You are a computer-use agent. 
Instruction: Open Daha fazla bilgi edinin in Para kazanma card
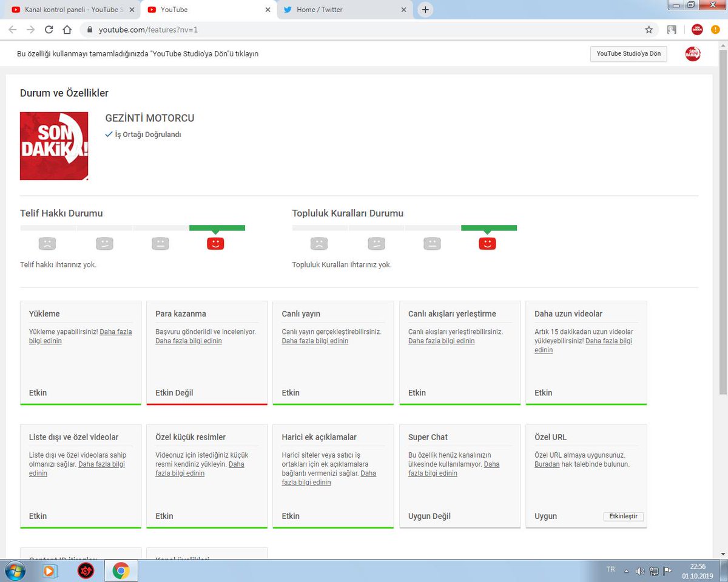pos(189,341)
